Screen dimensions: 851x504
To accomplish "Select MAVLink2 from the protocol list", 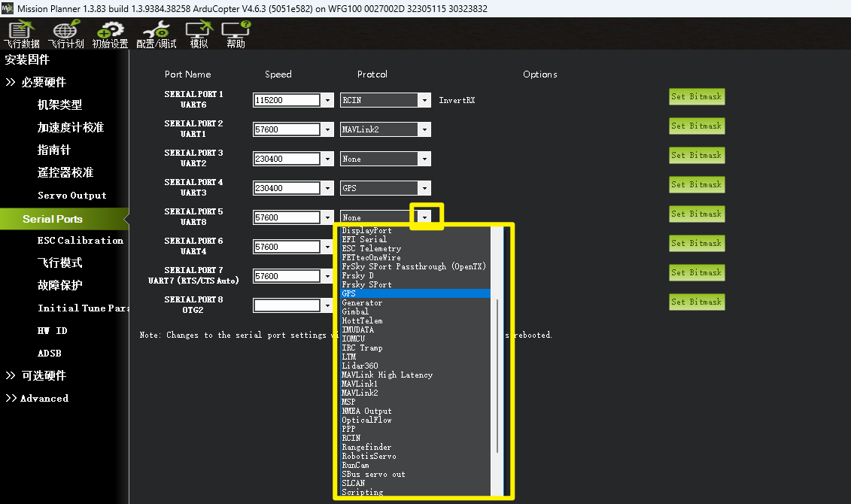I will coord(360,393).
